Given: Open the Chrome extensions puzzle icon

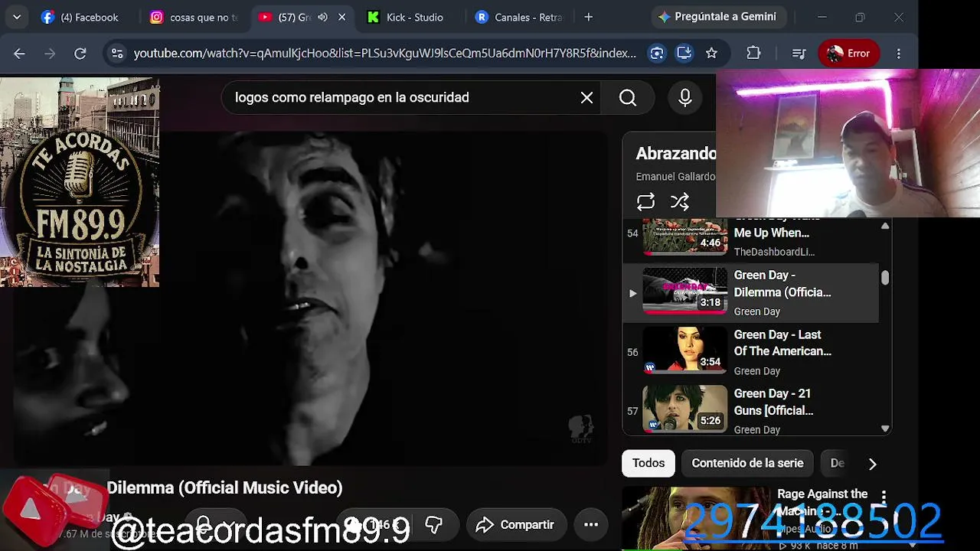Looking at the screenshot, I should [754, 53].
